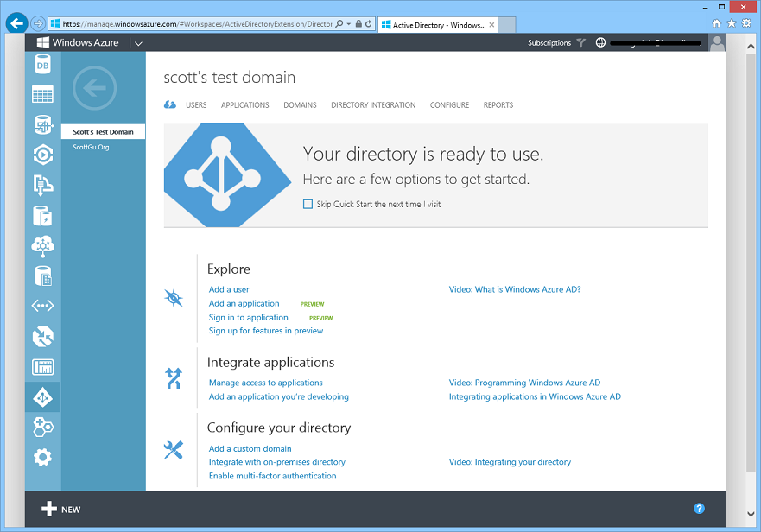This screenshot has width=761, height=532.
Task: Open BizTalk Services cloud icon in sidebar
Action: [x=42, y=246]
